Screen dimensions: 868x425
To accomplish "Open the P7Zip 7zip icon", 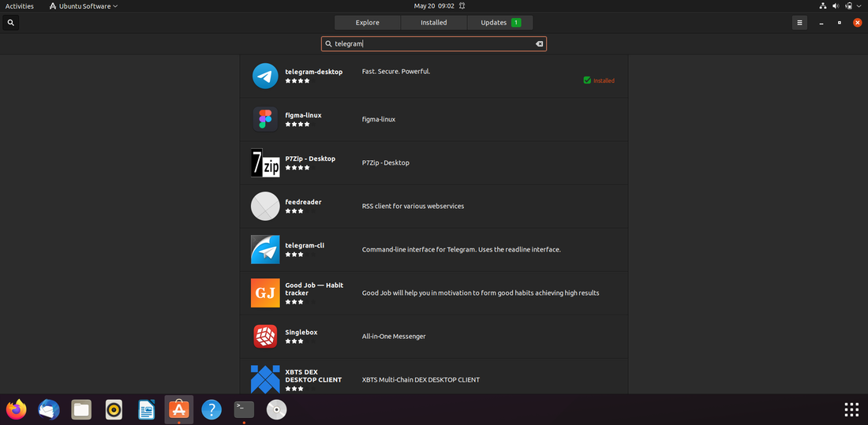I will point(265,162).
